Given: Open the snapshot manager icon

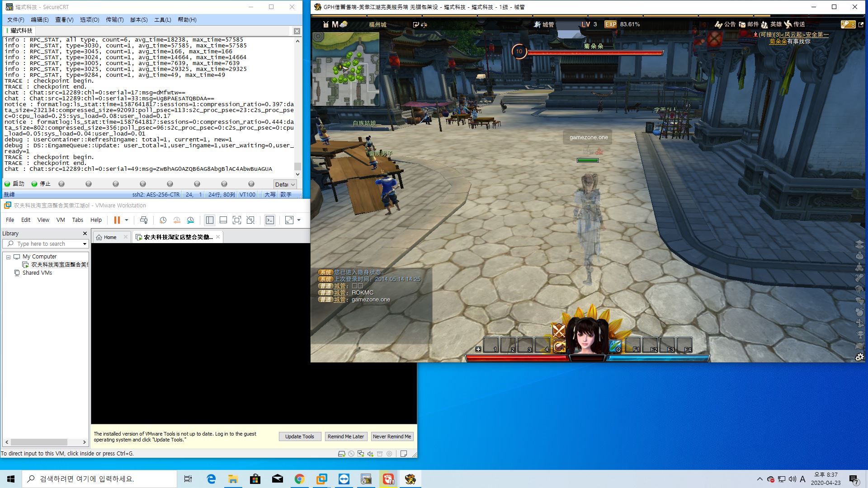Looking at the screenshot, I should [190, 220].
